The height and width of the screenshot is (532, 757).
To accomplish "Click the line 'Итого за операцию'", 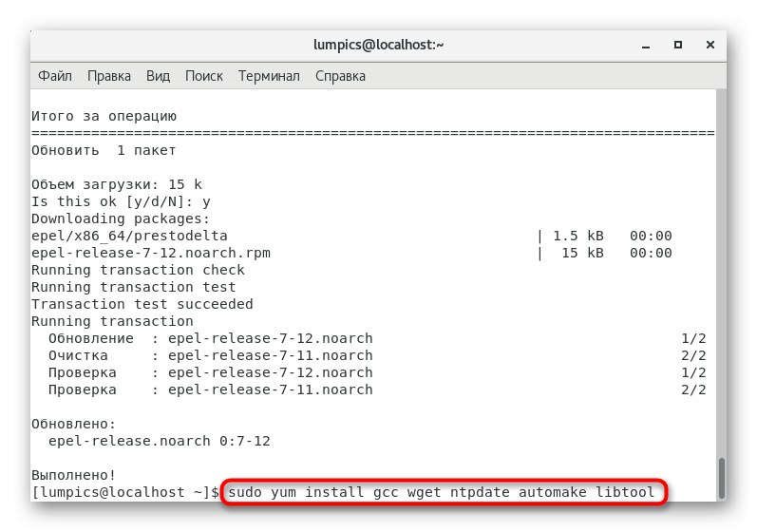I will [x=104, y=116].
